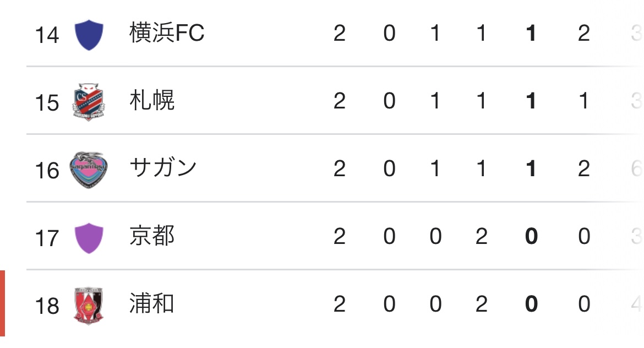Open the 浦和 team name link

coord(152,303)
